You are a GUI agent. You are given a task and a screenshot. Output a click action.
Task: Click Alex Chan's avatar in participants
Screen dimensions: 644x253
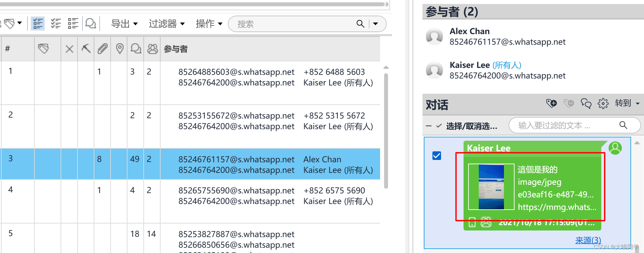[434, 36]
